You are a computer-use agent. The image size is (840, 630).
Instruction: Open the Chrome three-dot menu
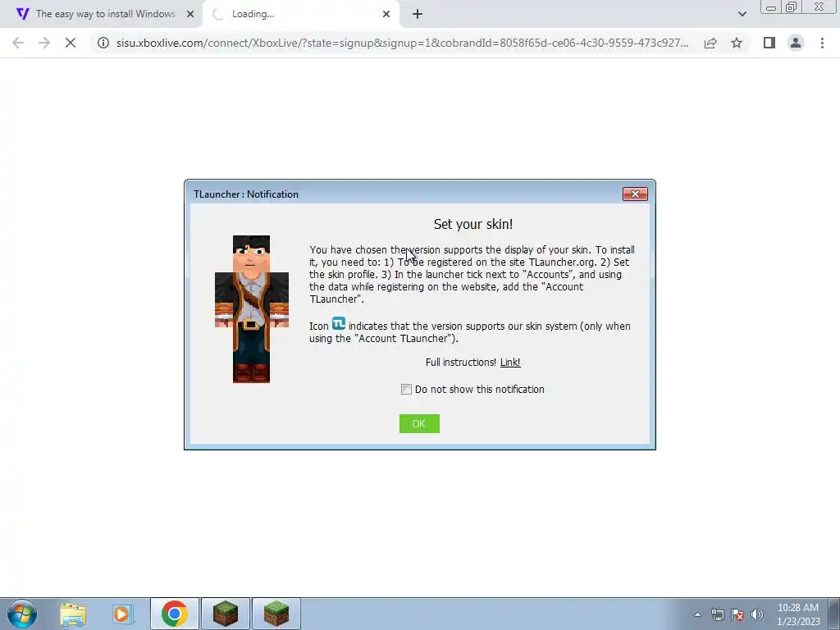pyautogui.click(x=822, y=43)
